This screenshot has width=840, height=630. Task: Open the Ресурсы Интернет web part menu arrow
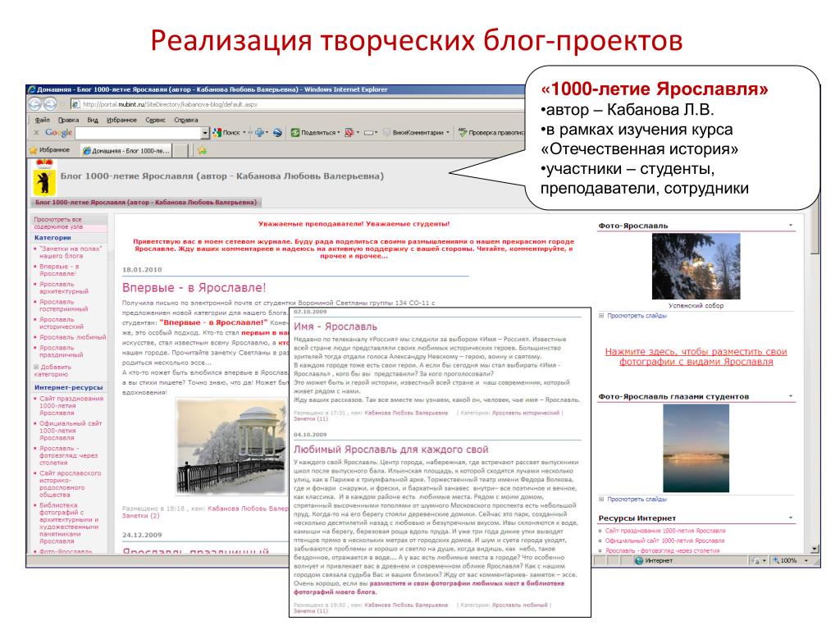[791, 518]
